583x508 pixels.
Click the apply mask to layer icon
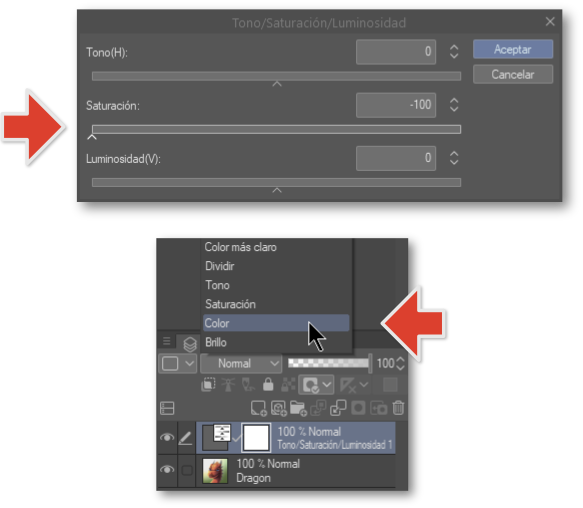pos(379,408)
